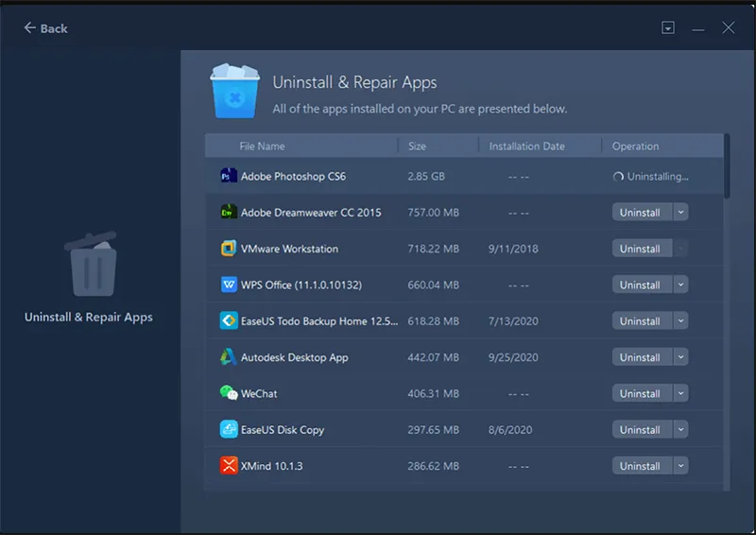Sort by Size column header

tap(417, 147)
